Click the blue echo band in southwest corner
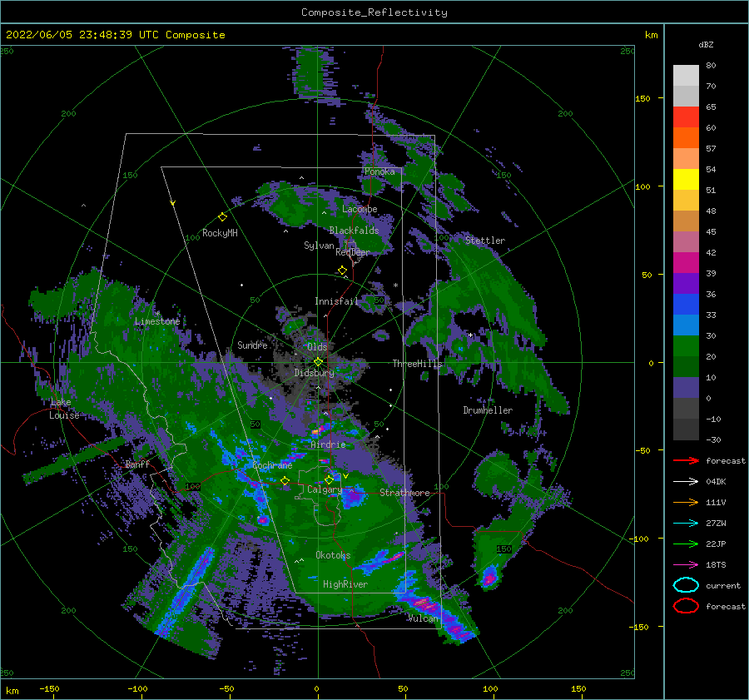 click(186, 593)
